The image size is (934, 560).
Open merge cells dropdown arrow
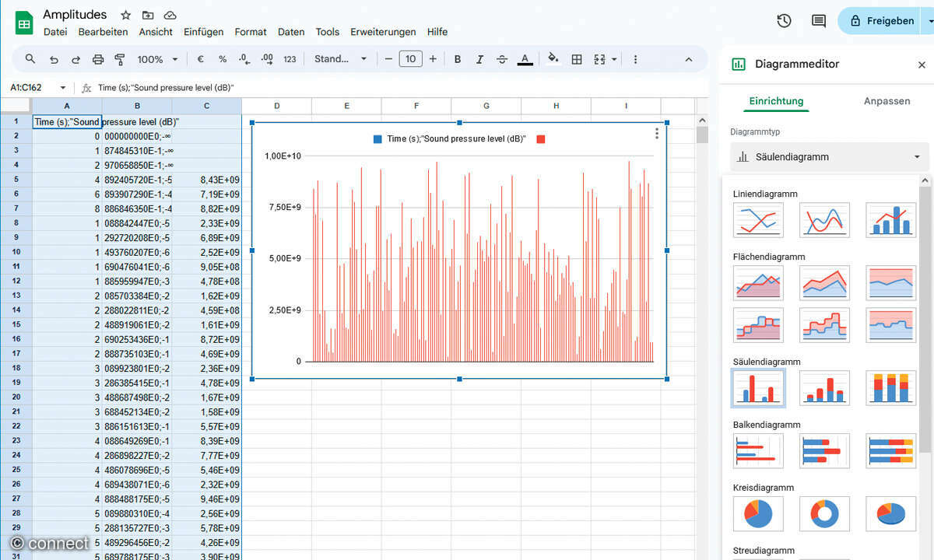(x=614, y=59)
